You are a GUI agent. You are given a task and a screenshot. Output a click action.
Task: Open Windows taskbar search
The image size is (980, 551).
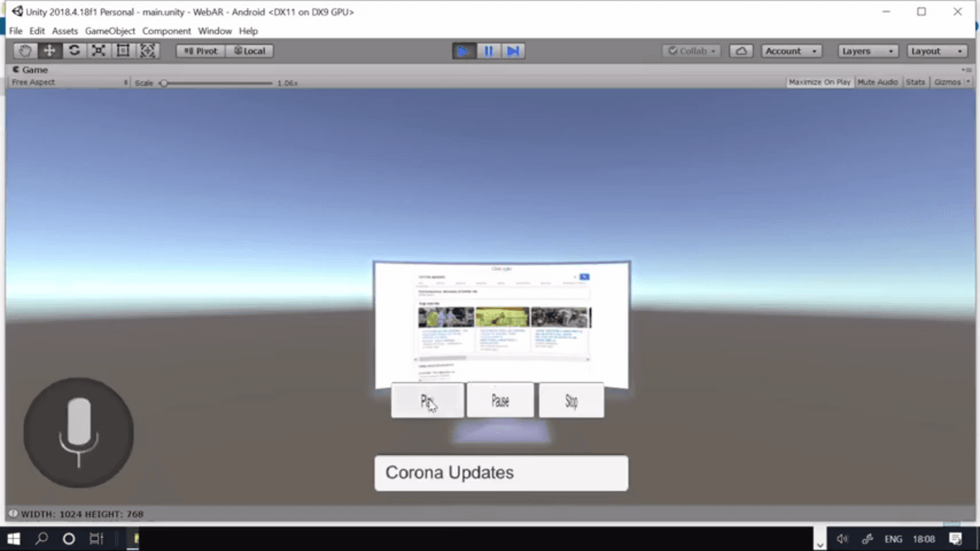point(42,539)
